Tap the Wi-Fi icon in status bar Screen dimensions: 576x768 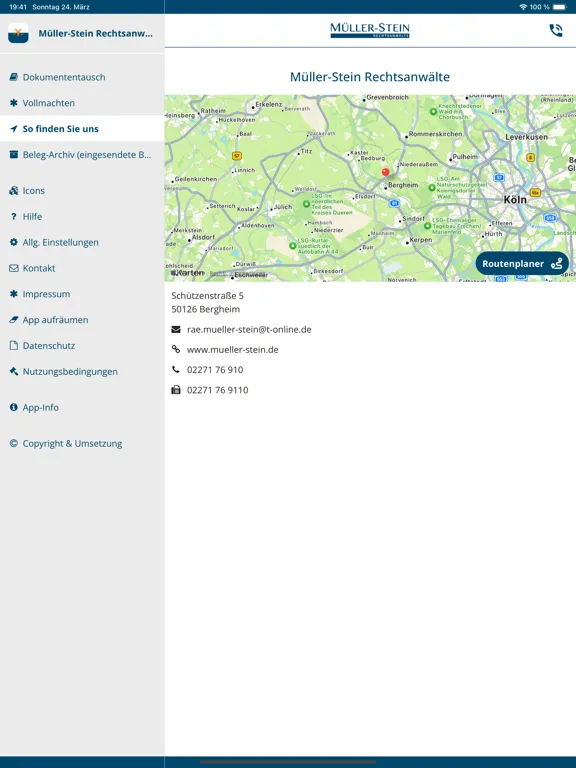pyautogui.click(x=523, y=7)
